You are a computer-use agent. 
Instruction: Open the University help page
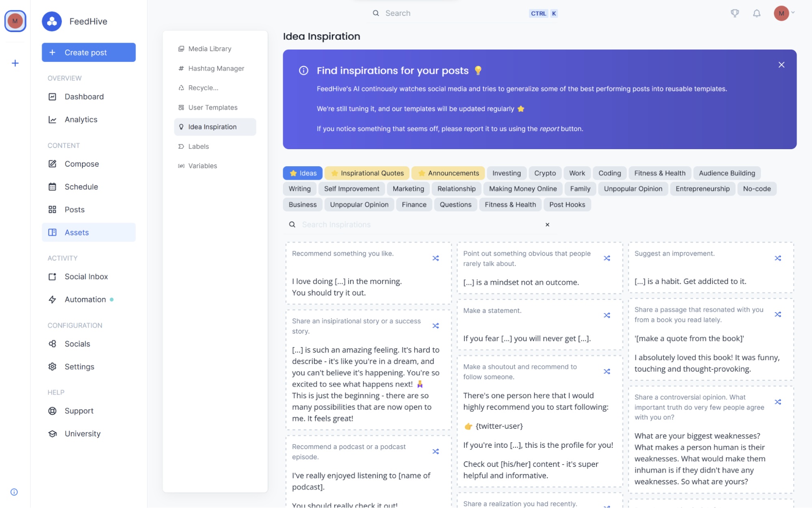pos(82,434)
